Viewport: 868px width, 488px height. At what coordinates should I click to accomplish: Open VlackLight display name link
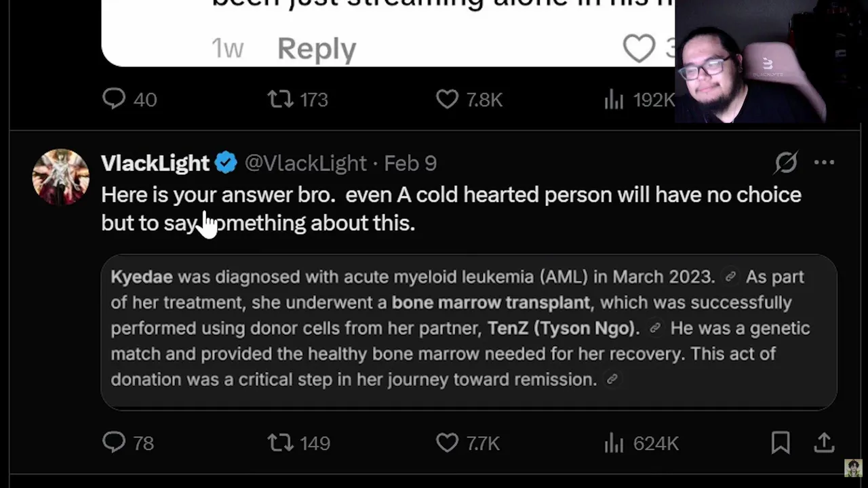(x=155, y=163)
